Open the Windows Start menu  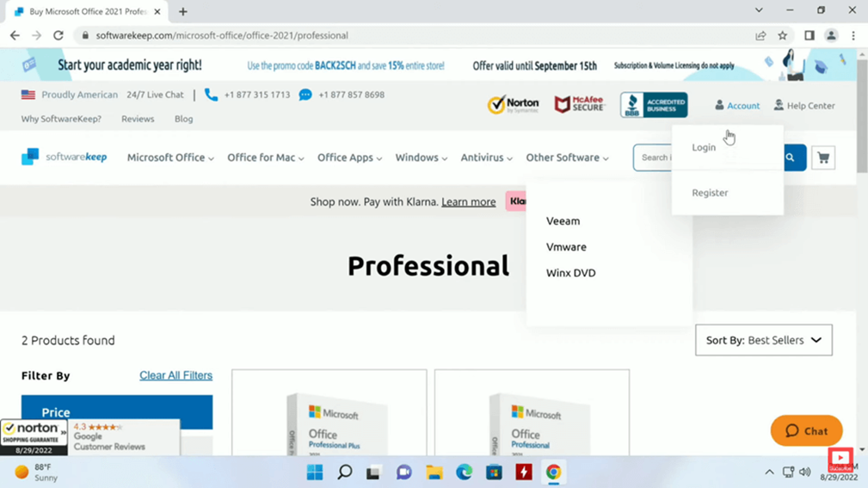pos(315,473)
